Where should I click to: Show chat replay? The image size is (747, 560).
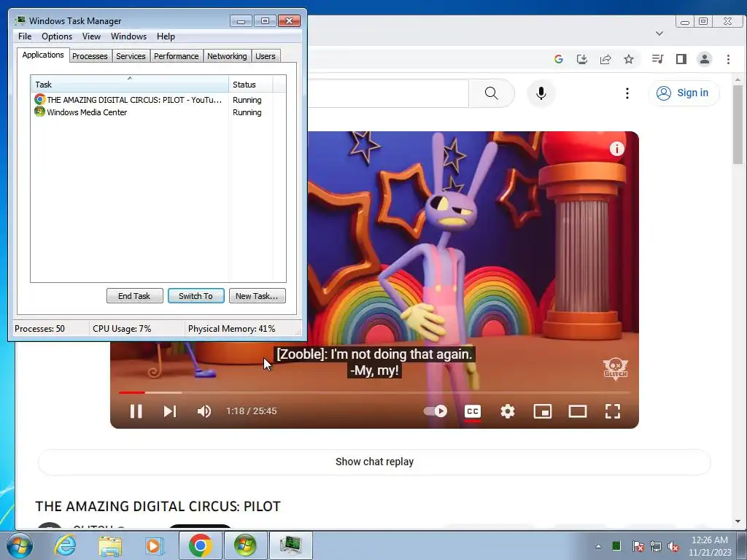pyautogui.click(x=374, y=462)
